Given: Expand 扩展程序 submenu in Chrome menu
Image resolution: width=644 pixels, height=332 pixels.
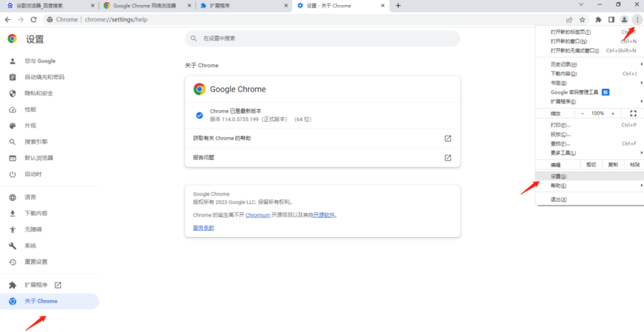Looking at the screenshot, I should pyautogui.click(x=589, y=102).
